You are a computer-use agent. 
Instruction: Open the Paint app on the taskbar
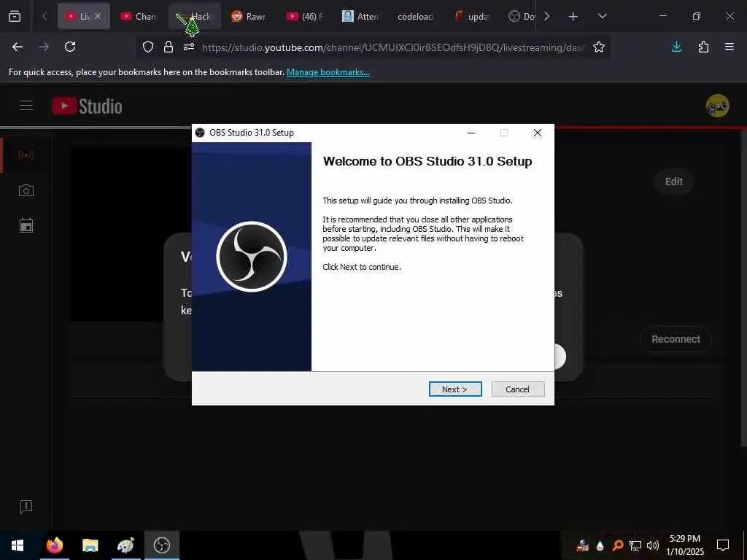[125, 545]
